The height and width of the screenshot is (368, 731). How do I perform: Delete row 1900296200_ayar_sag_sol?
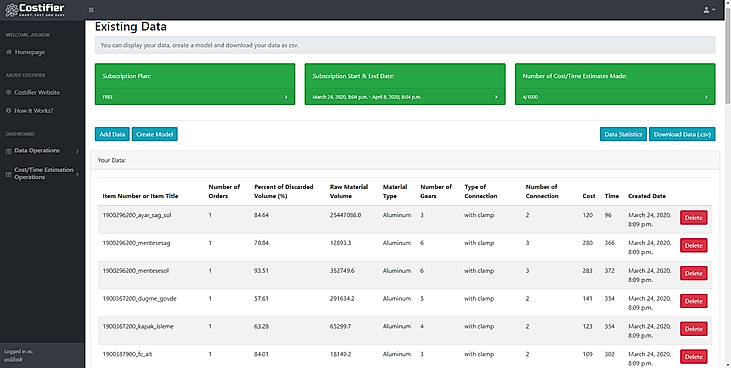pos(694,217)
